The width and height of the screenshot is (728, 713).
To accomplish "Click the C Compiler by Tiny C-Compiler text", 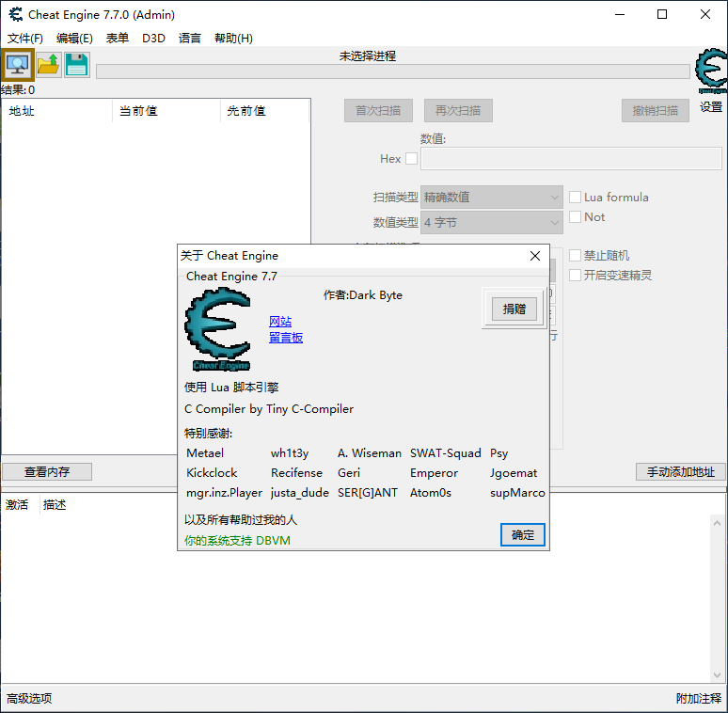I will click(269, 409).
